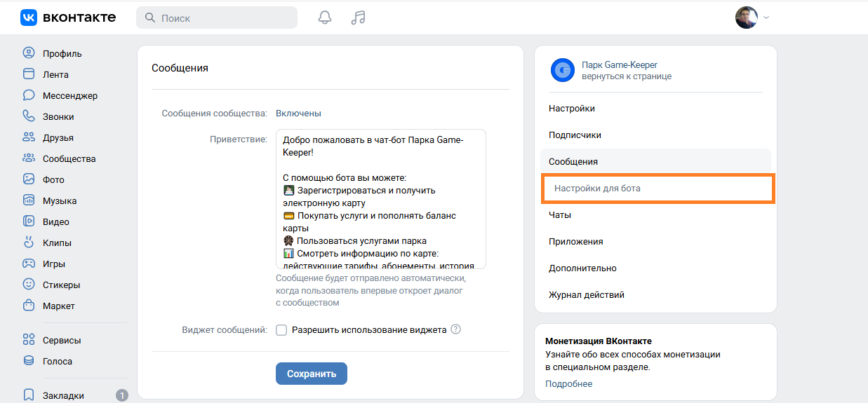
Task: Change community messages status 'Включены'
Action: (x=298, y=113)
